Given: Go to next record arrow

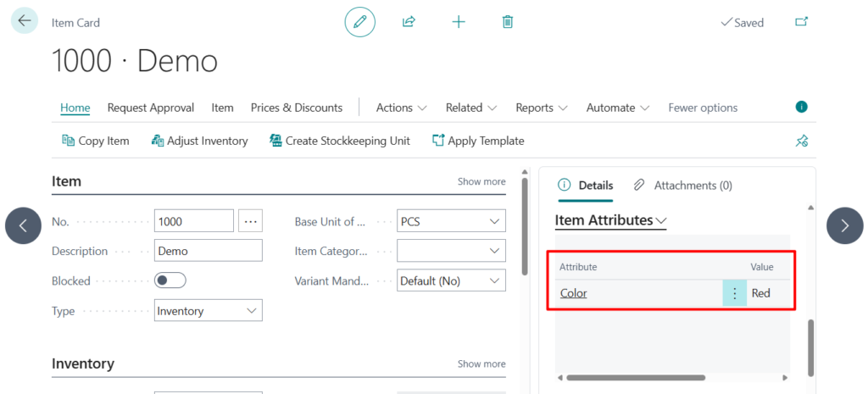Looking at the screenshot, I should (x=844, y=225).
